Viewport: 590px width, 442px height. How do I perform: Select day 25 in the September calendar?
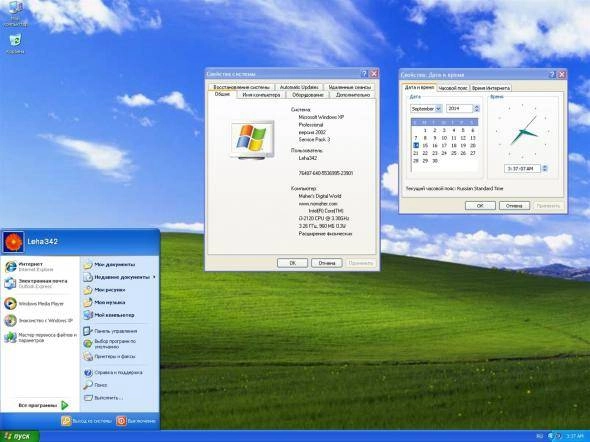pos(453,153)
